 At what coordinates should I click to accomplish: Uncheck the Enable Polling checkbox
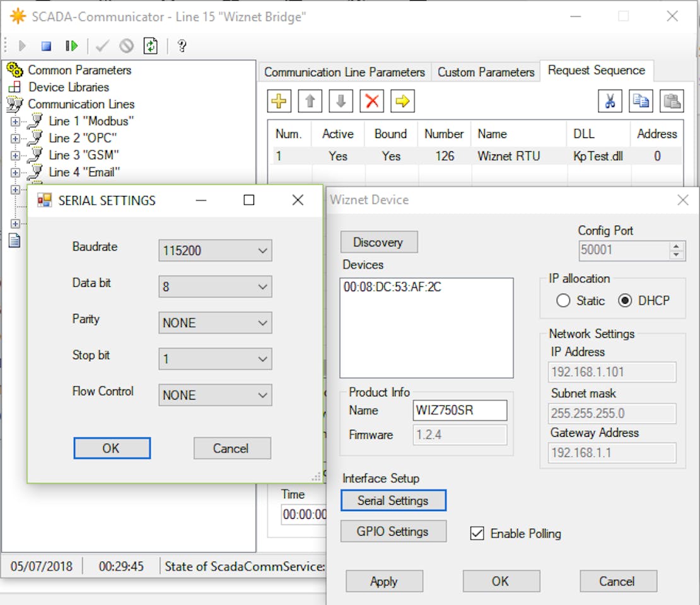pyautogui.click(x=477, y=534)
